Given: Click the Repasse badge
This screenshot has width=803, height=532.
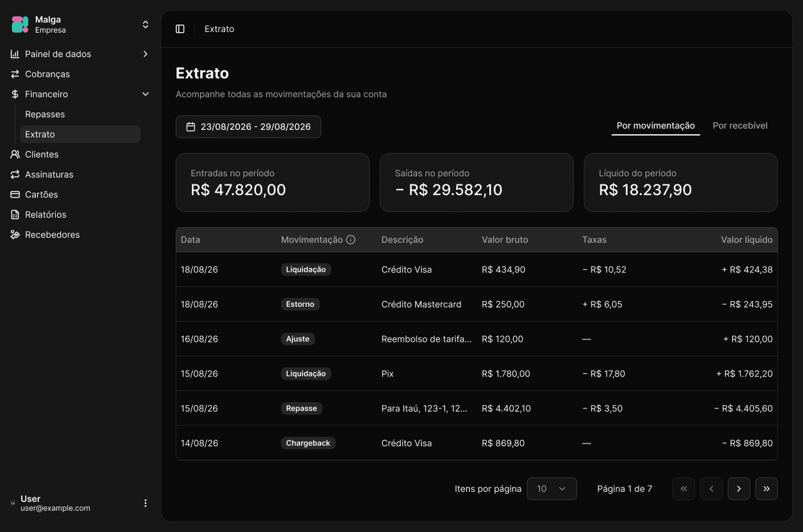Looking at the screenshot, I should coord(302,408).
